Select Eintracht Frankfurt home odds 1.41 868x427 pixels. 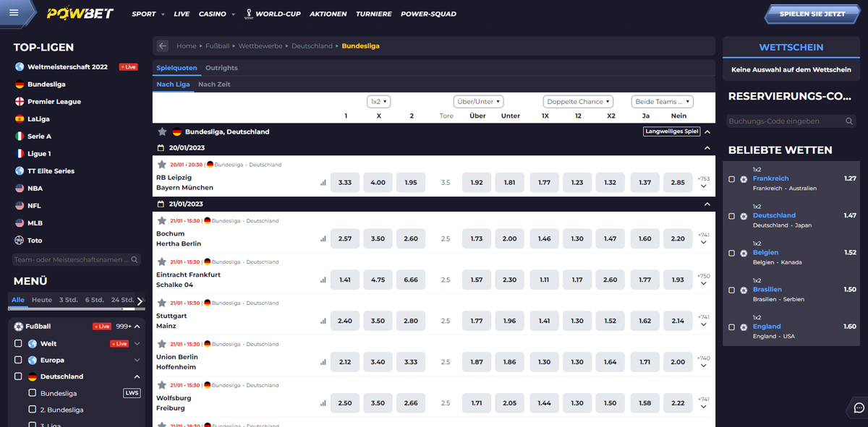tap(345, 280)
